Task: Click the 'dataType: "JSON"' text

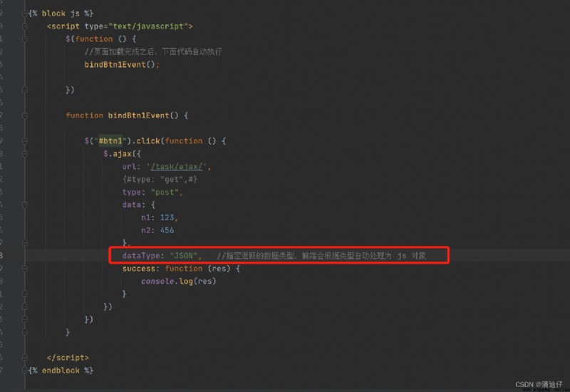Action: tap(160, 256)
